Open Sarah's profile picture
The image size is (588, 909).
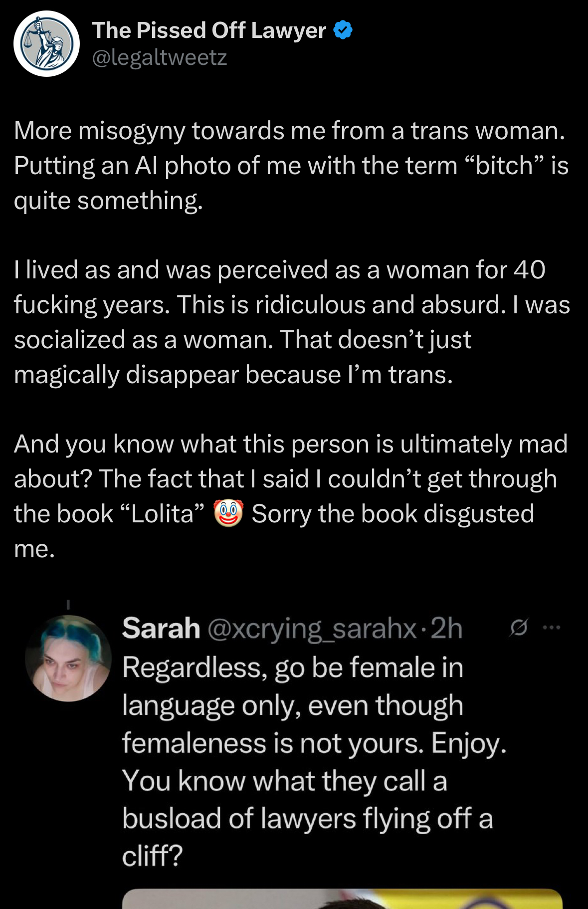coord(68,659)
